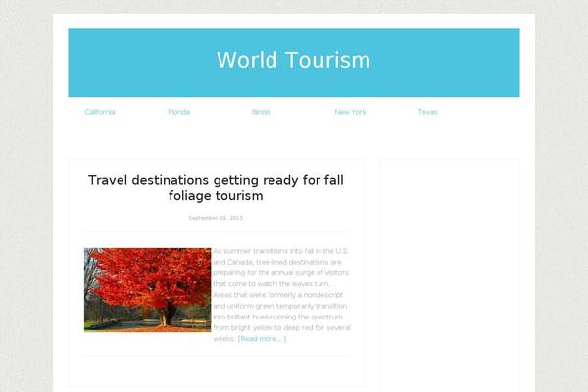Click the article excerpt beginning 'As summer transitions'
The width and height of the screenshot is (588, 392).
pos(281,294)
